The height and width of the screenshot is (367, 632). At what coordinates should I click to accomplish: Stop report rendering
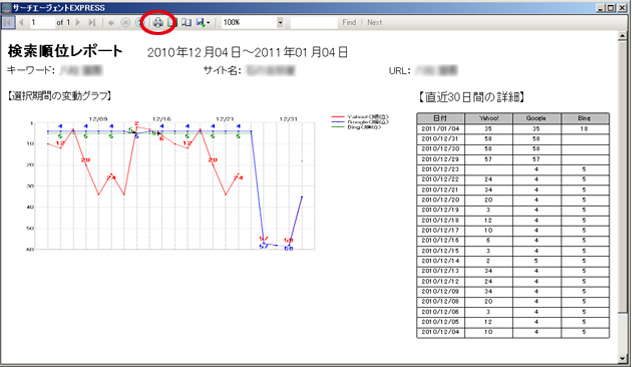coord(125,23)
